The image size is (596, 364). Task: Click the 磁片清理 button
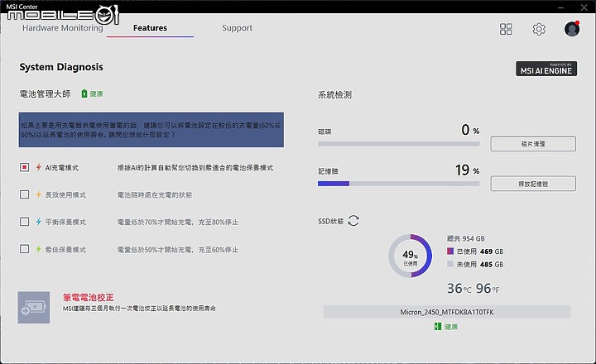coord(533,144)
